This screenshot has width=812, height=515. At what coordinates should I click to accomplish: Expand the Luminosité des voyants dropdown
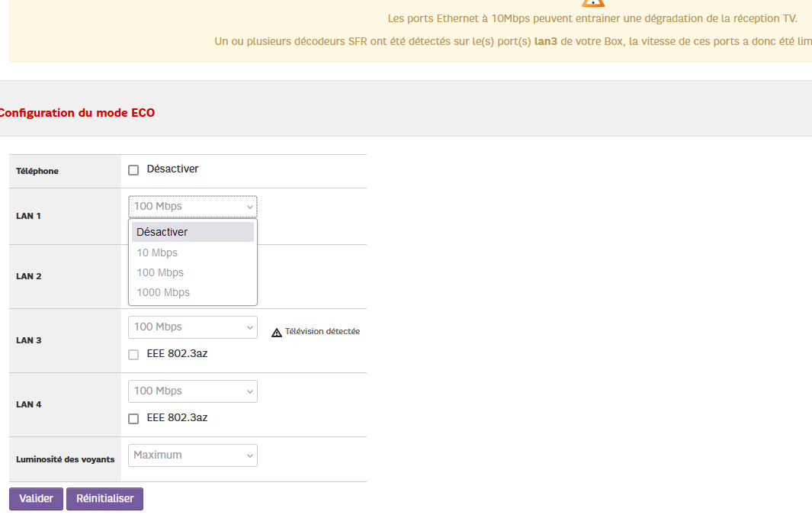(193, 455)
